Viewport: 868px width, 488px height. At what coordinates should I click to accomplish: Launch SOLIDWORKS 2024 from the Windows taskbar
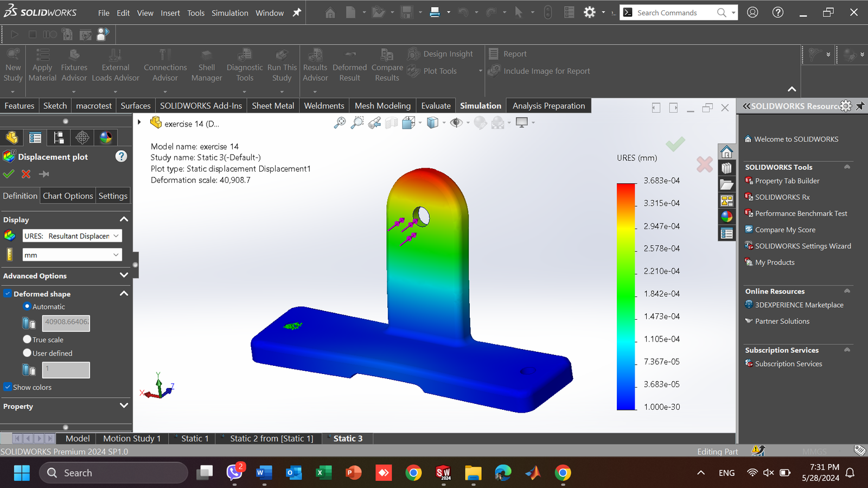pyautogui.click(x=443, y=473)
